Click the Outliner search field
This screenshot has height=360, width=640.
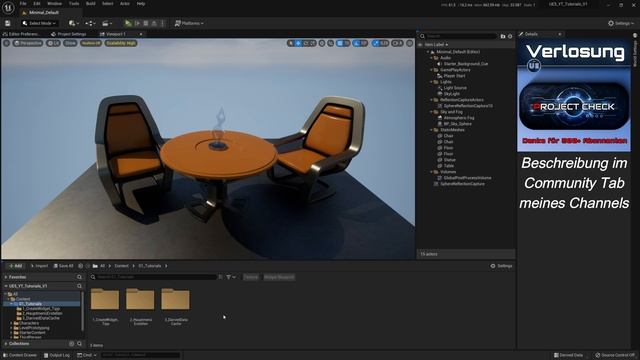click(x=460, y=36)
